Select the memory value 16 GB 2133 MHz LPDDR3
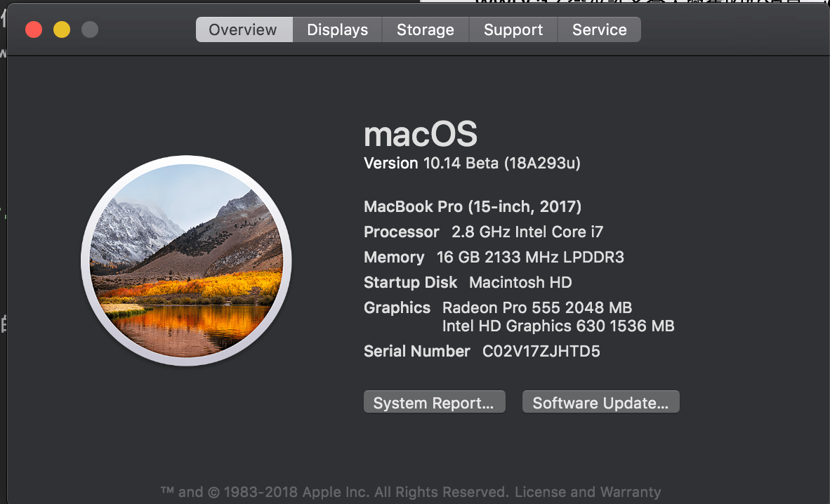This screenshot has width=830, height=504. (x=530, y=258)
